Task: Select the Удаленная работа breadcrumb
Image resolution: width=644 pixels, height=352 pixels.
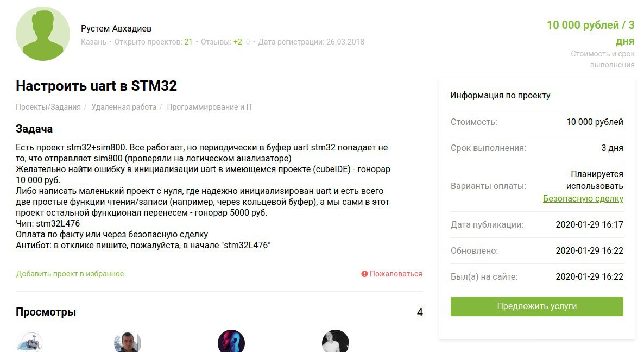Action: click(124, 107)
